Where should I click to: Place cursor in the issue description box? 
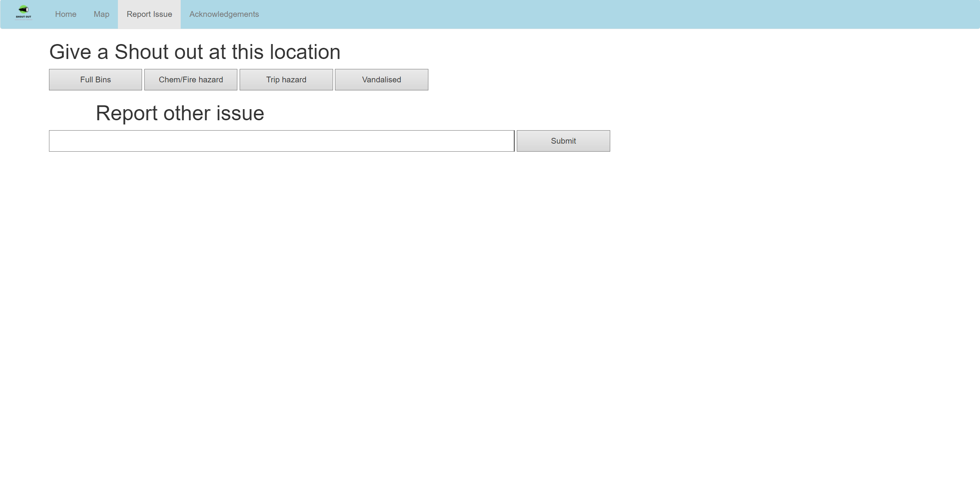tap(281, 141)
